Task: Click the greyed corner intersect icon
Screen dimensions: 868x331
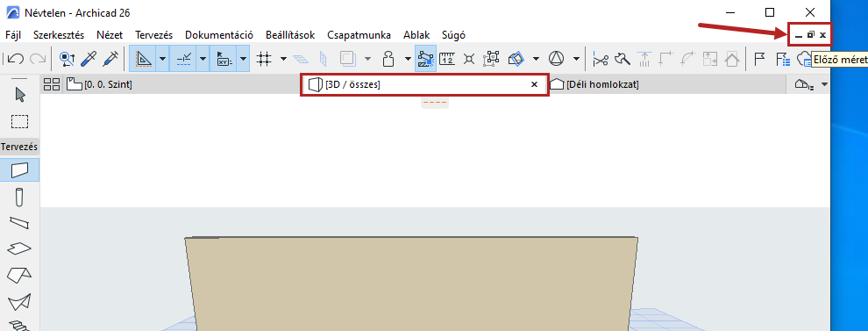Action: (665, 58)
